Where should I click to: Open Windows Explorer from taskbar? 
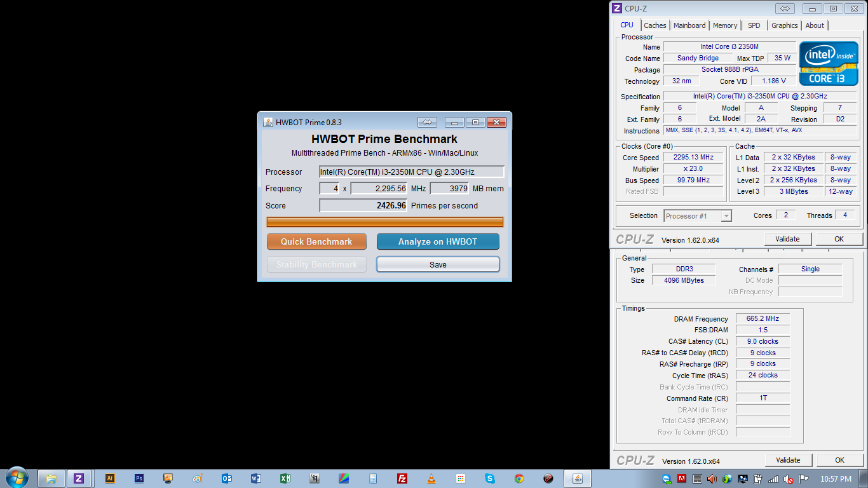coord(51,478)
